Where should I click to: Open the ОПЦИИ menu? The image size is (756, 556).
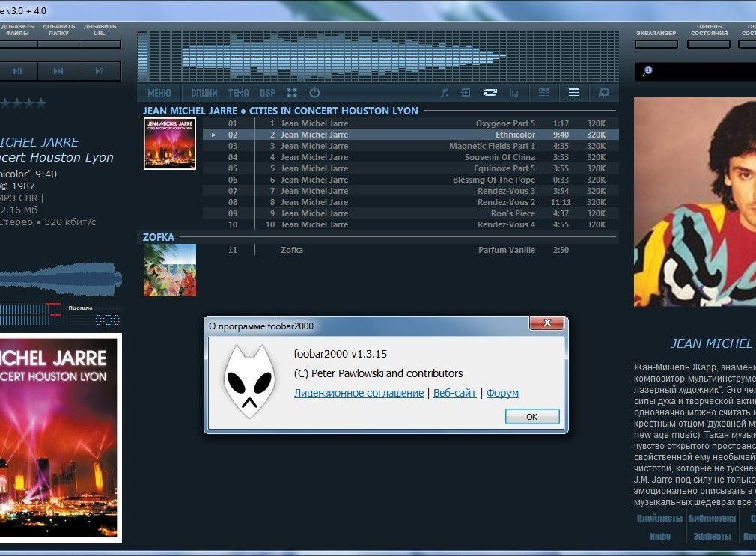204,93
